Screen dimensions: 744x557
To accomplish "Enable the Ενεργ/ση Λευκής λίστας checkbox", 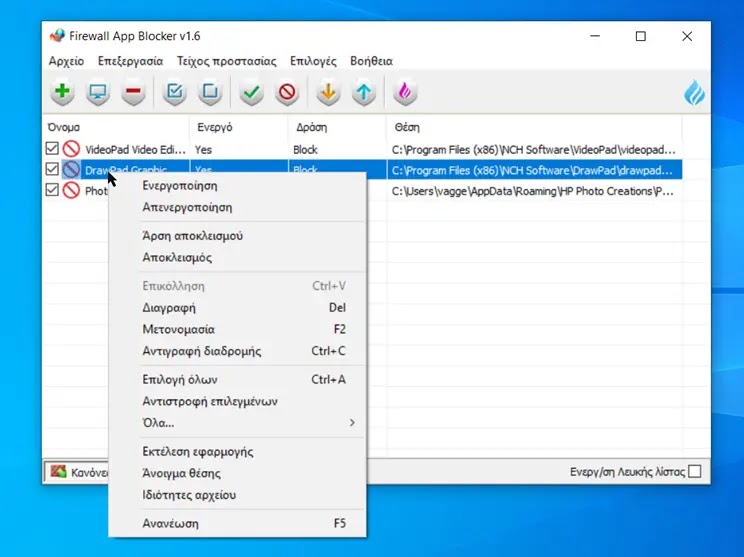I will coord(695,472).
